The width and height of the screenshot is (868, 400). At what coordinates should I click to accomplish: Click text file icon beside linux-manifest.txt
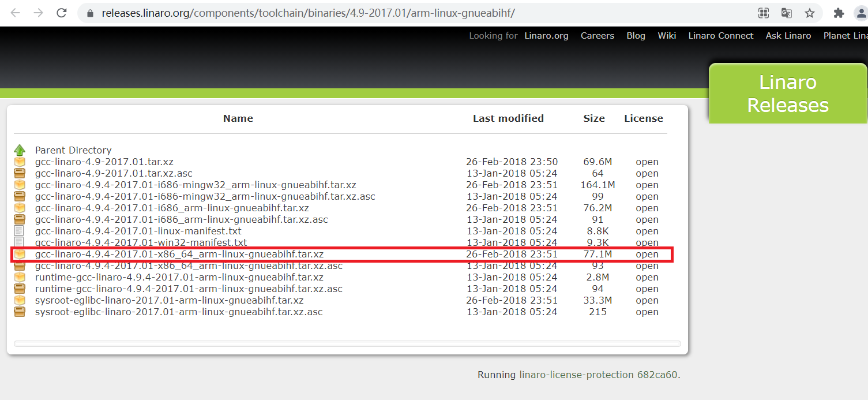click(x=19, y=231)
